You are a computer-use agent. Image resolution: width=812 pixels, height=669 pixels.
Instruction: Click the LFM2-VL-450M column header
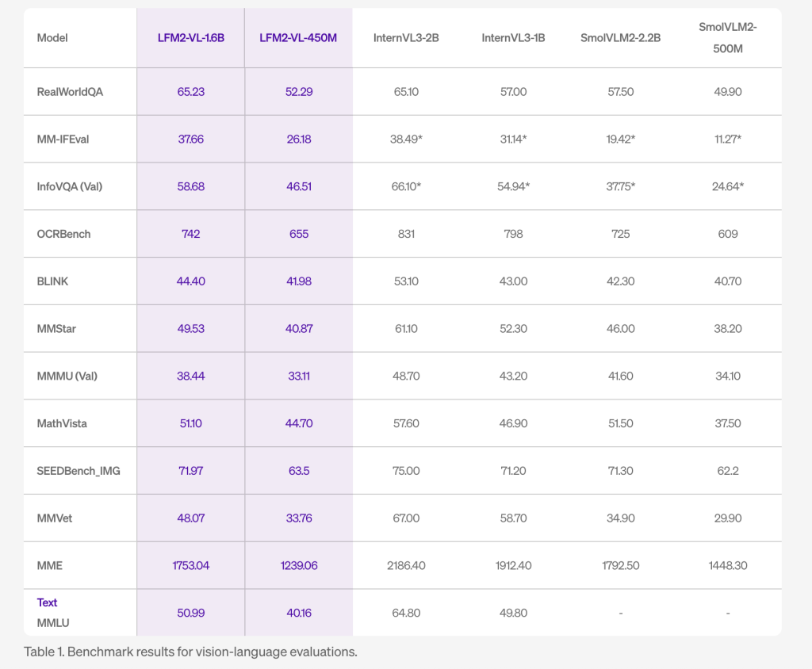[298, 38]
